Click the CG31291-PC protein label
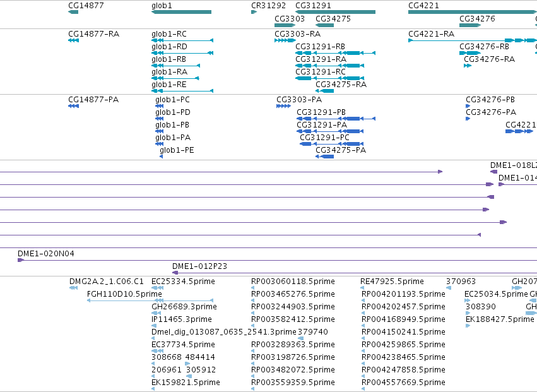The height and width of the screenshot is (392, 537). 325,138
